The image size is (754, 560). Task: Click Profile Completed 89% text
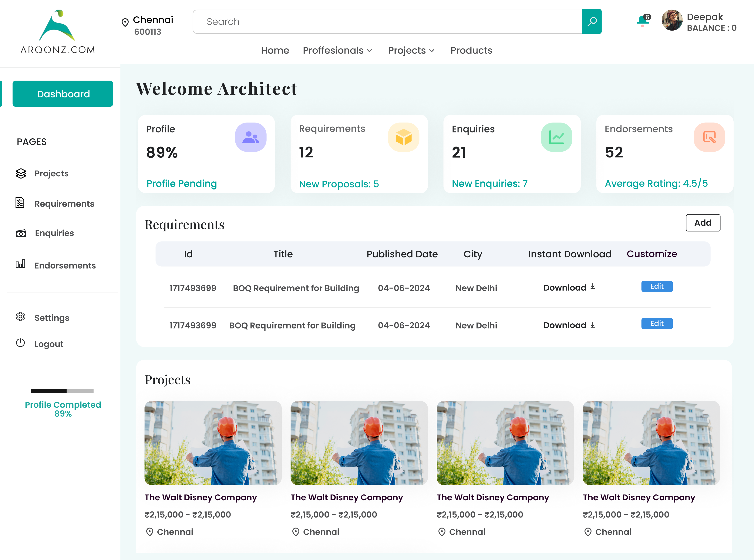(x=63, y=409)
